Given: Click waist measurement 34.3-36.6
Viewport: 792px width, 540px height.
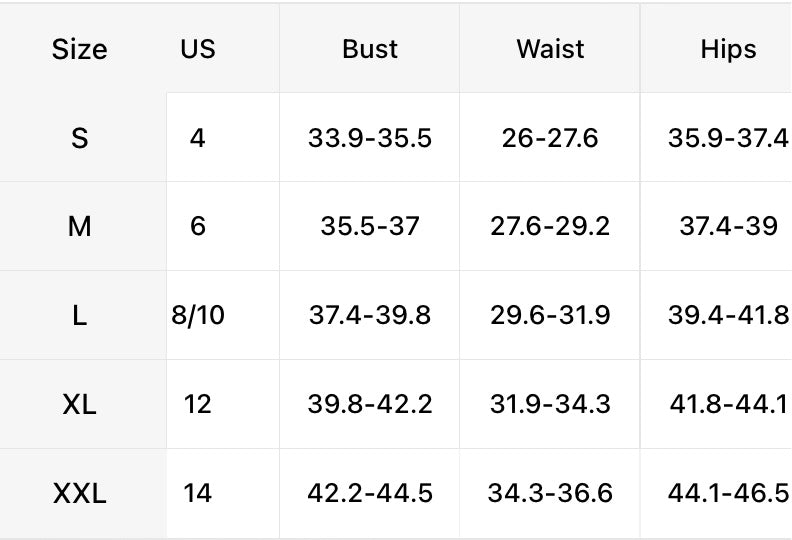Looking at the screenshot, I should click(550, 494).
